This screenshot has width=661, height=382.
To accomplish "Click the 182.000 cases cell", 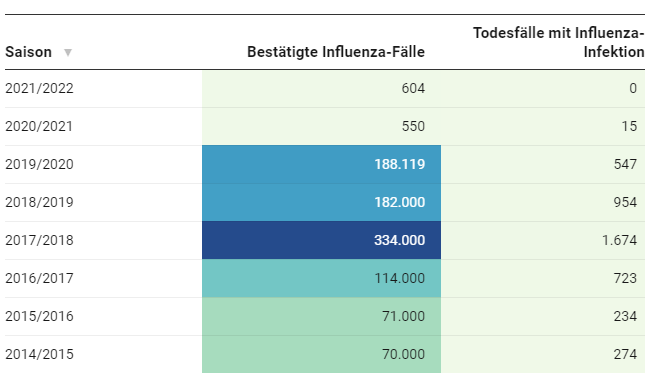I will [x=321, y=202].
